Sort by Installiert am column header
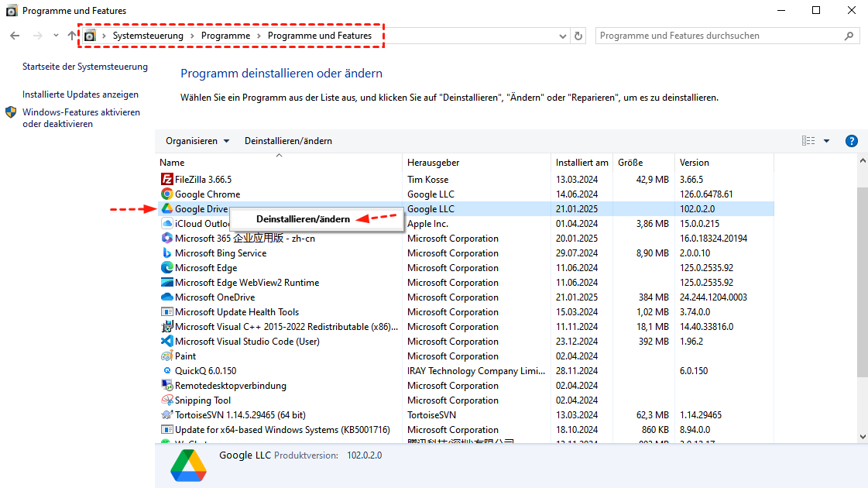Screen dimensions: 868x488 tap(582, 163)
